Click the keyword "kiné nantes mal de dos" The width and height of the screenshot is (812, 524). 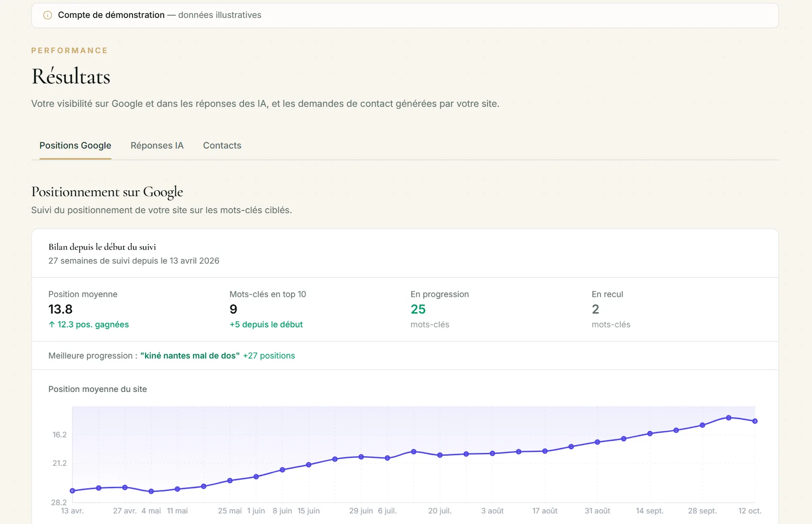(x=190, y=355)
